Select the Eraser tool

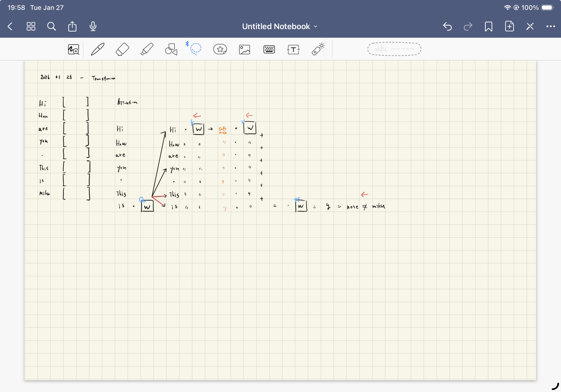pyautogui.click(x=122, y=49)
